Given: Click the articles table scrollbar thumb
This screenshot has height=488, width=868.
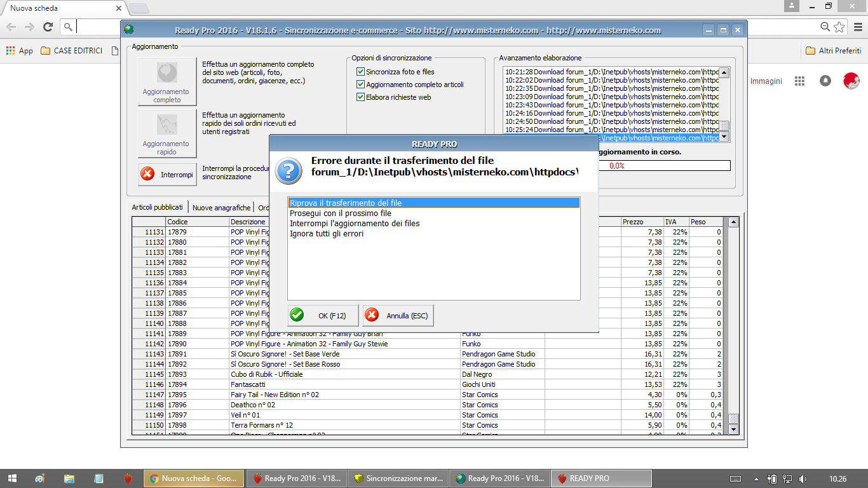Looking at the screenshot, I should [x=734, y=419].
